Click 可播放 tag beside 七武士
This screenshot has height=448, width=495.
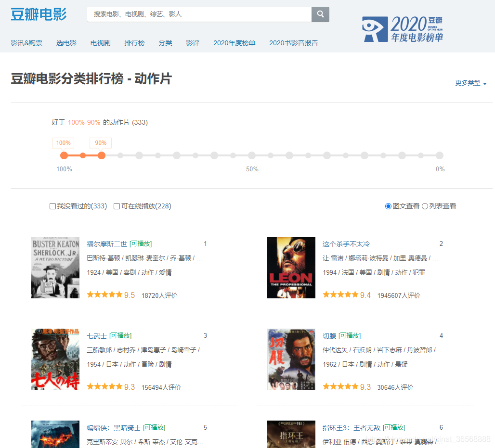120,336
